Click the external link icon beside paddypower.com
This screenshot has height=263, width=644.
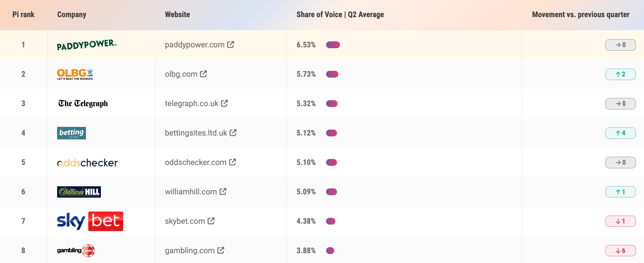[231, 45]
